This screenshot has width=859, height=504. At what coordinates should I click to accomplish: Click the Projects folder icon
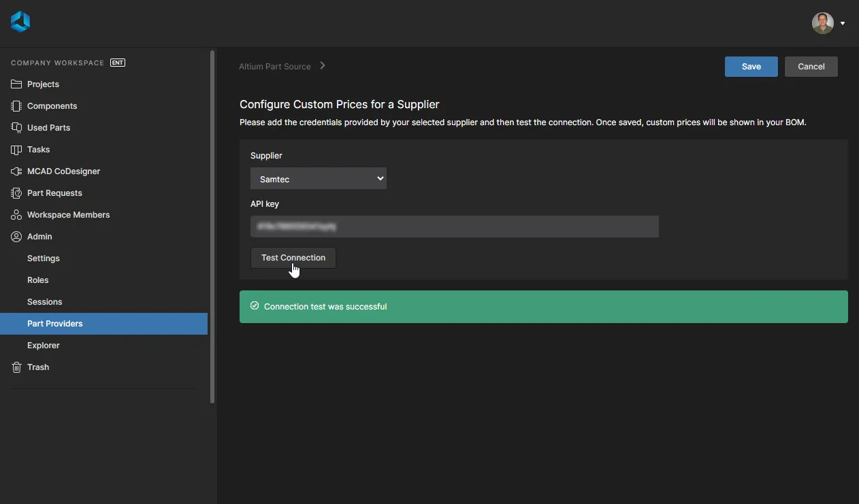[16, 84]
